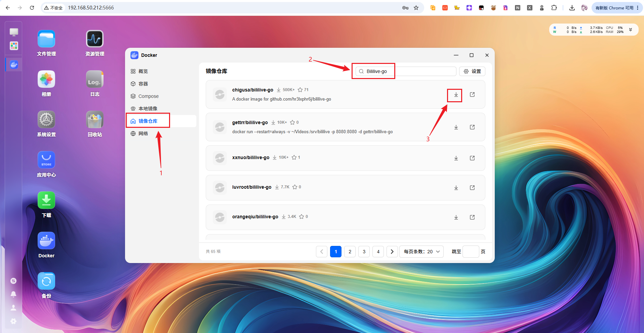Switch to the 概览 section
644x333 pixels.
[161, 71]
